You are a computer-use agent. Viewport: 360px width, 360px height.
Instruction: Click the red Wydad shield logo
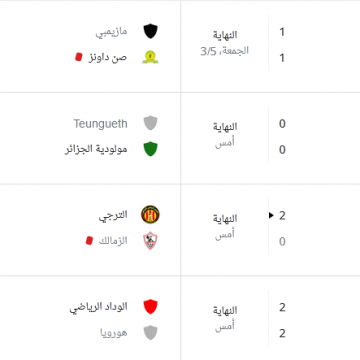tap(150, 307)
